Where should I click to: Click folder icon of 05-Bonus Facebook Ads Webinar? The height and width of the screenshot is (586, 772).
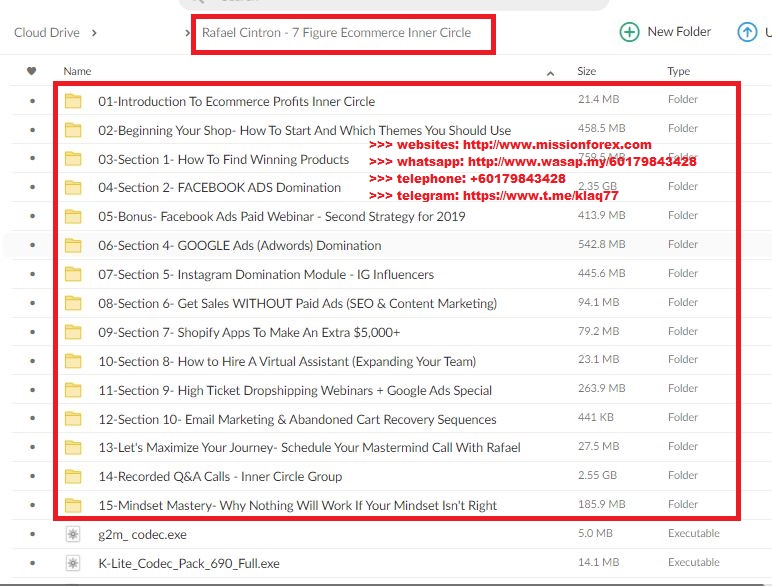tap(73, 217)
